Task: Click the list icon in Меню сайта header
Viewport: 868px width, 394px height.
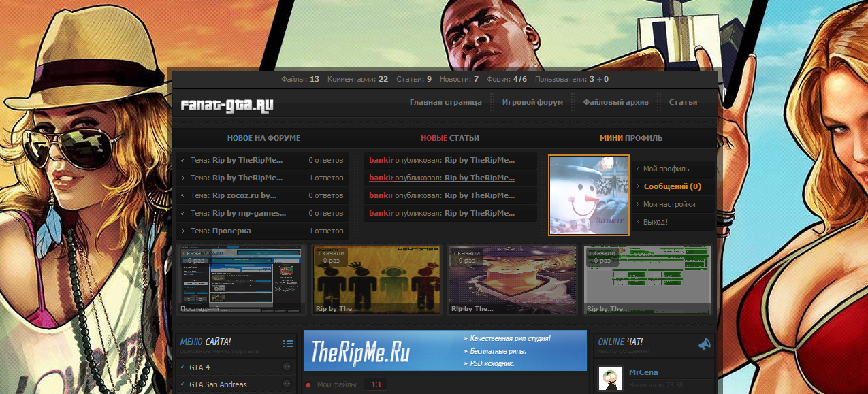Action: [x=288, y=344]
